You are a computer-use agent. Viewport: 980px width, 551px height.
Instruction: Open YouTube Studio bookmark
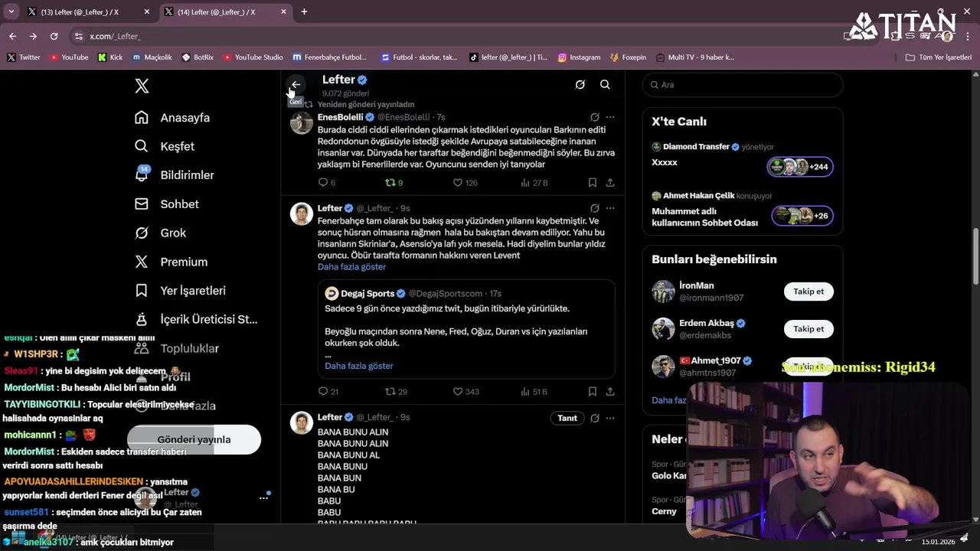pyautogui.click(x=252, y=57)
